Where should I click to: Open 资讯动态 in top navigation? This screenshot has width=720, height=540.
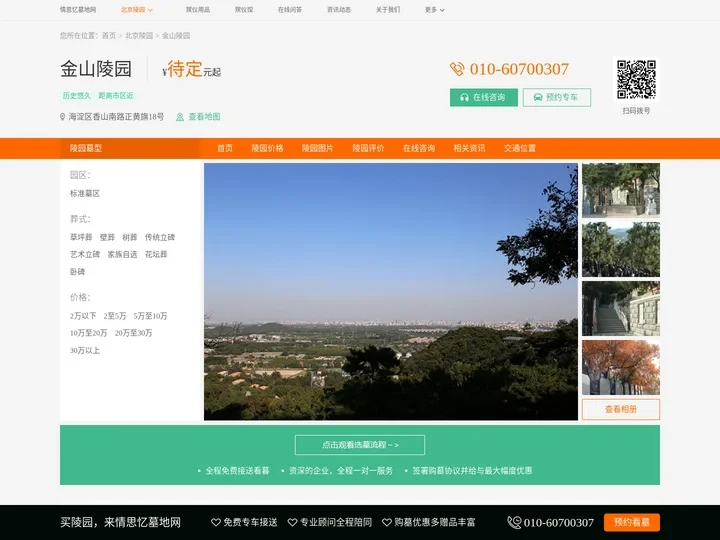(339, 10)
